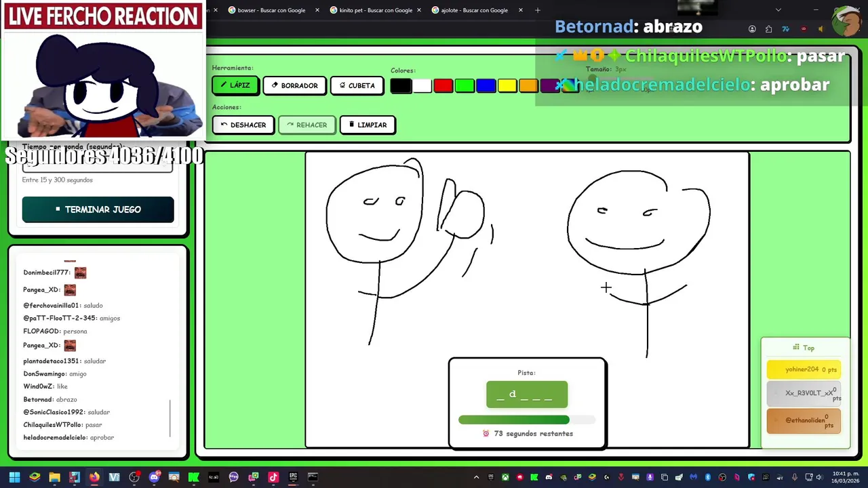Pick the black color swatch
Screen dimensions: 868x488
(401, 86)
